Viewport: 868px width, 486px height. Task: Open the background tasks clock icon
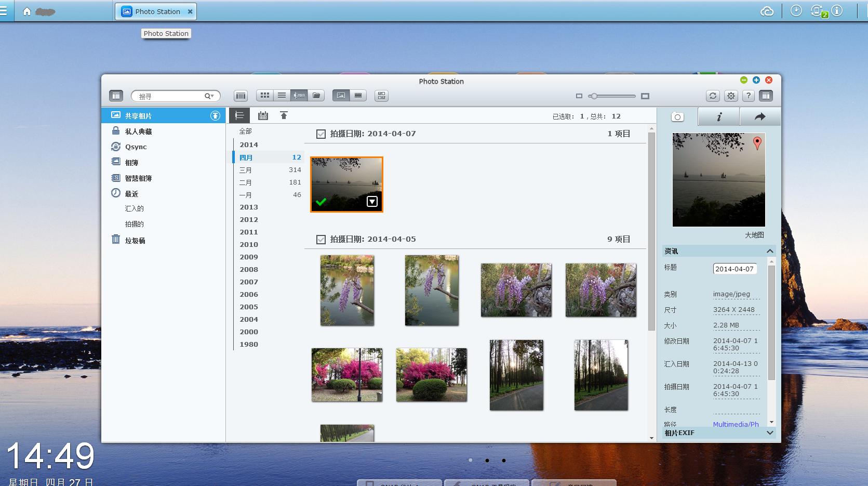(x=796, y=11)
